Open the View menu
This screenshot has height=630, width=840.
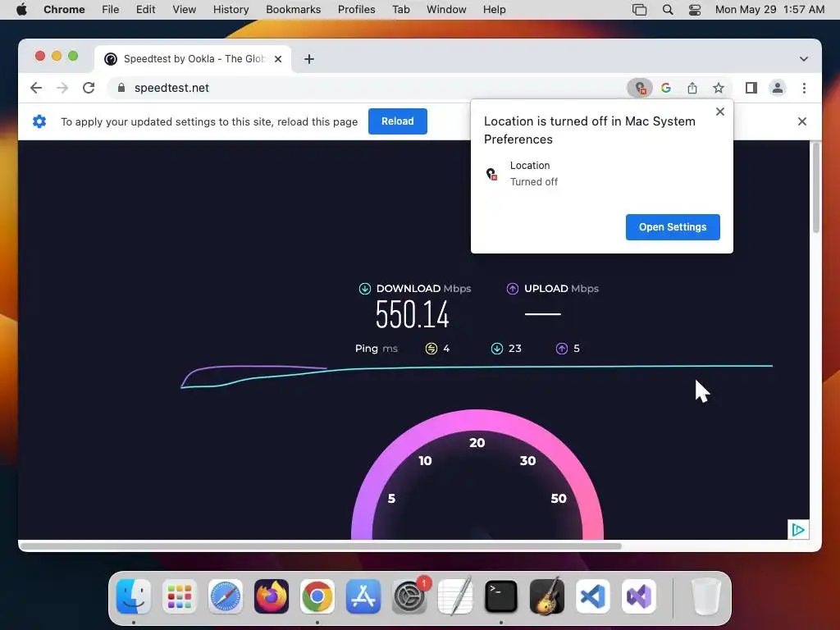click(x=185, y=10)
